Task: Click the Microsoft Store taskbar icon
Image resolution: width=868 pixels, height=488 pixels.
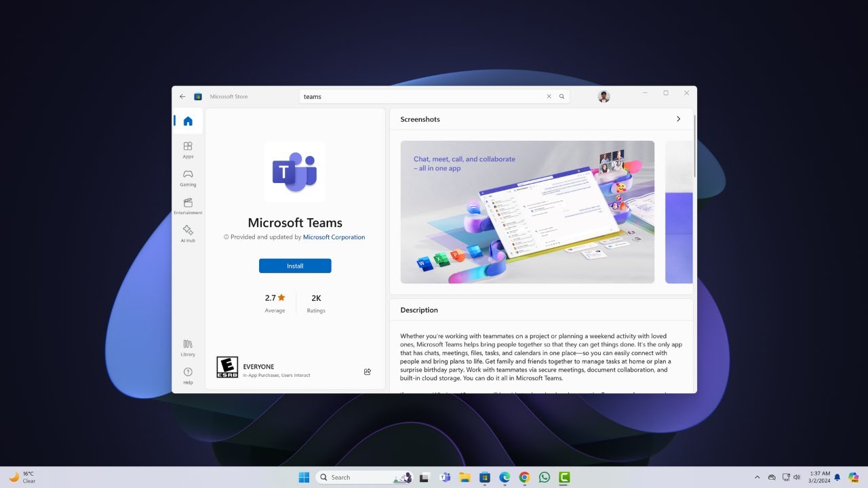Action: point(484,477)
